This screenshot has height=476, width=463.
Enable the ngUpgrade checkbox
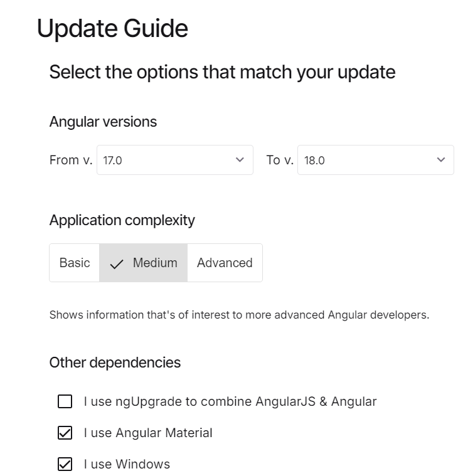tap(65, 401)
